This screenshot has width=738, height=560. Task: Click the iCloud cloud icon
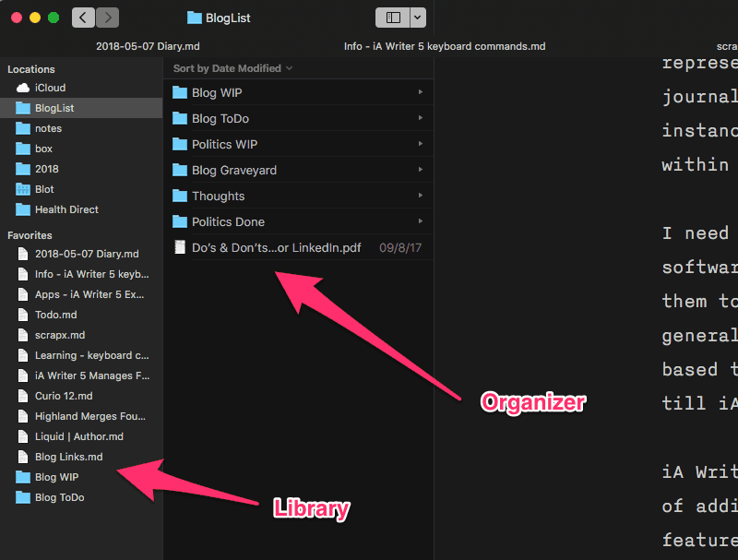[x=23, y=88]
